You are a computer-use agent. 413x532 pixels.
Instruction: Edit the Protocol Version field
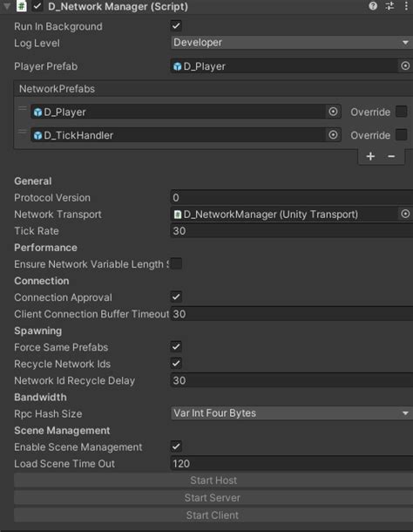click(x=292, y=197)
